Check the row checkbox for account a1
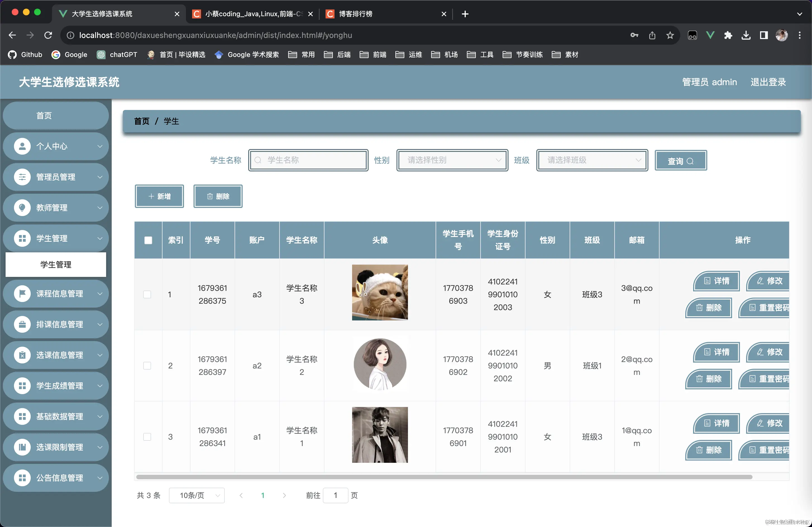 coord(147,437)
